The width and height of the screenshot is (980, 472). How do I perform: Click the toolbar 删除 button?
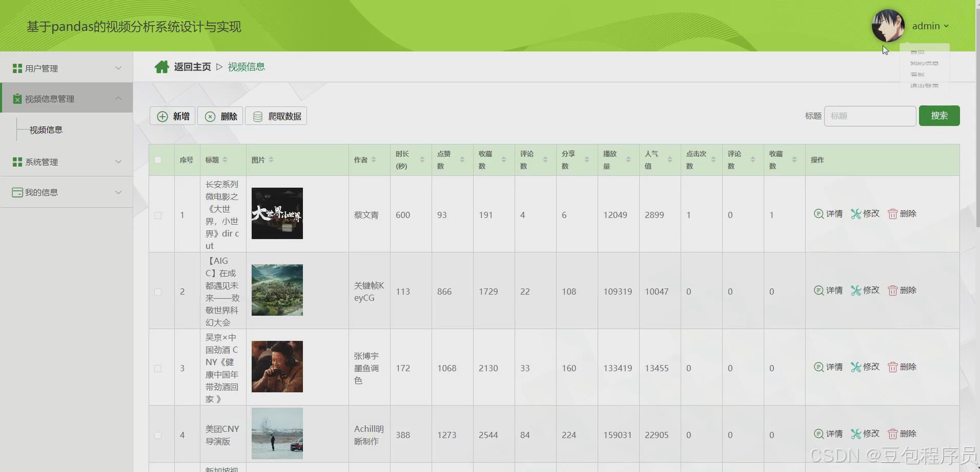[220, 116]
